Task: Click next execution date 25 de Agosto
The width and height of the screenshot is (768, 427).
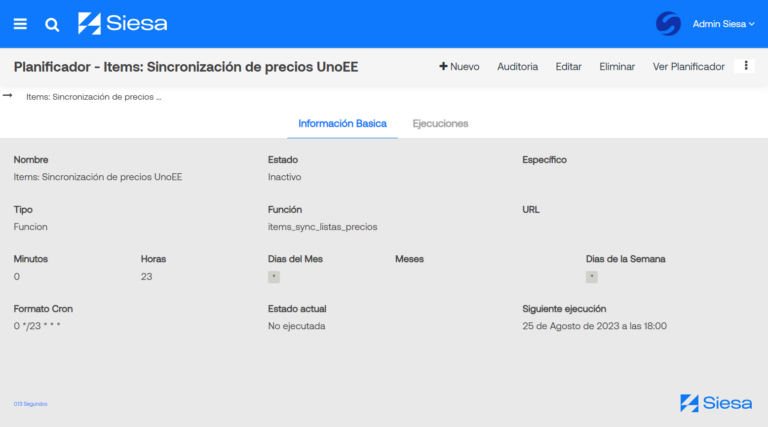Action: (x=594, y=326)
